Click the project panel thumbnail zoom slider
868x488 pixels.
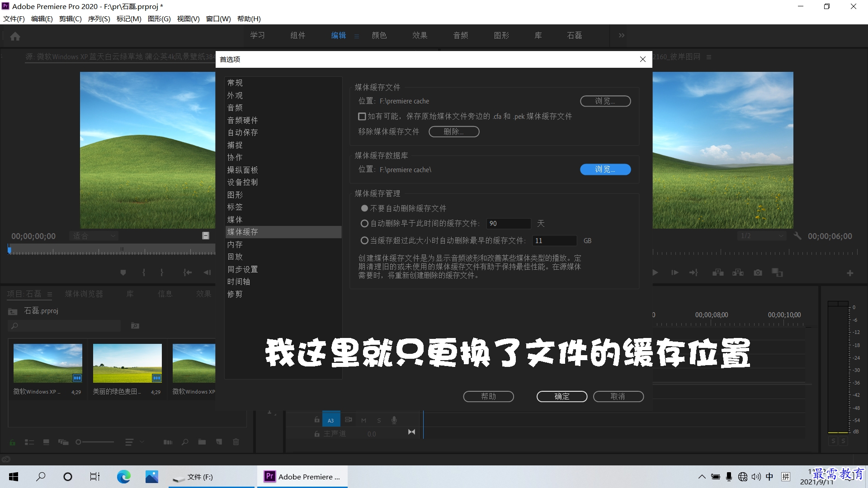95,442
